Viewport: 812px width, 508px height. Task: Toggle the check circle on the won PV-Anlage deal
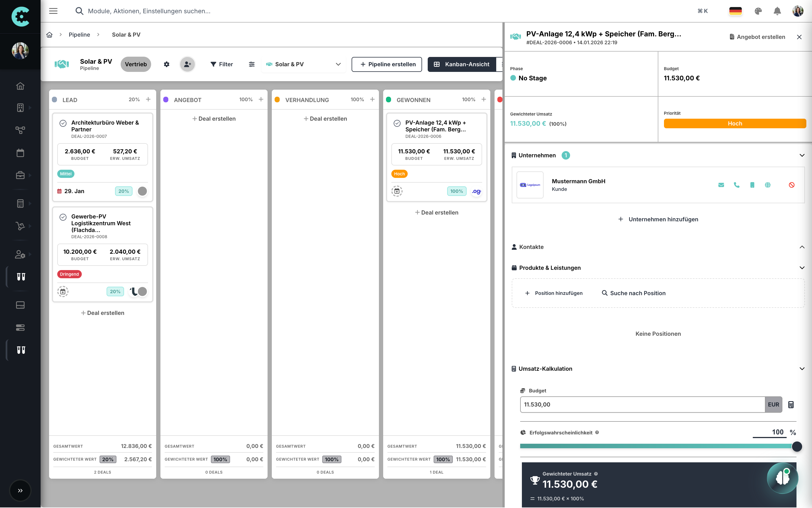click(x=398, y=123)
